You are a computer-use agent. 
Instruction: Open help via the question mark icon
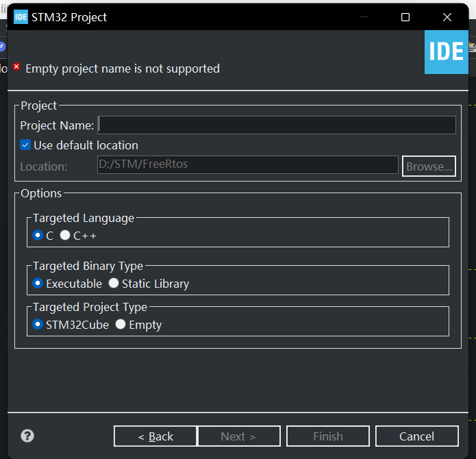click(27, 436)
